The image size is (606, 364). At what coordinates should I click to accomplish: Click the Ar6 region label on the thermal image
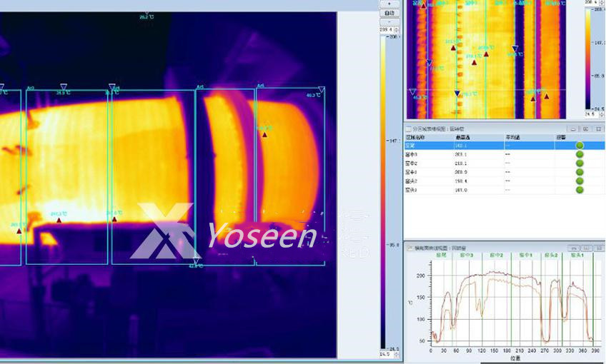pyautogui.click(x=261, y=86)
